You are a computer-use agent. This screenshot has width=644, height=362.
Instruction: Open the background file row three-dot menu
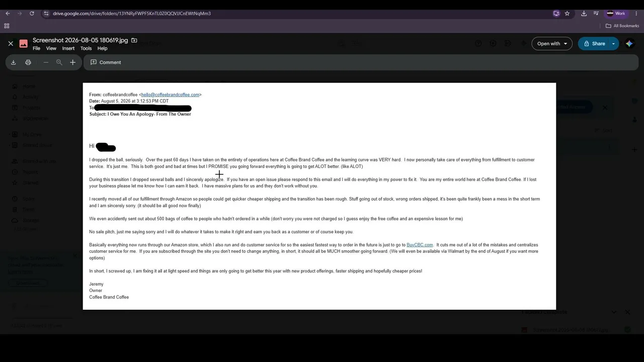coord(609,147)
